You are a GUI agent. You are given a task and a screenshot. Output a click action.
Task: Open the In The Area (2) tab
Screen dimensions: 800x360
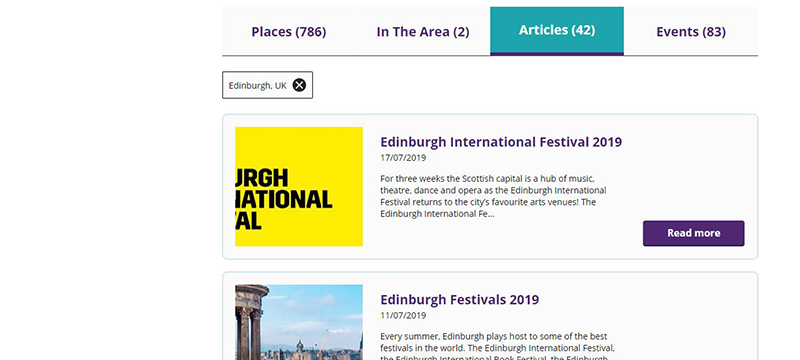[423, 32]
